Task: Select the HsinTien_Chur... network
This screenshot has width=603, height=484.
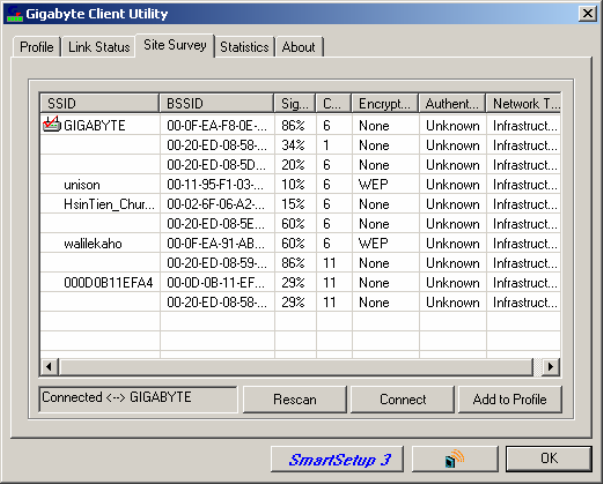Action: click(109, 204)
